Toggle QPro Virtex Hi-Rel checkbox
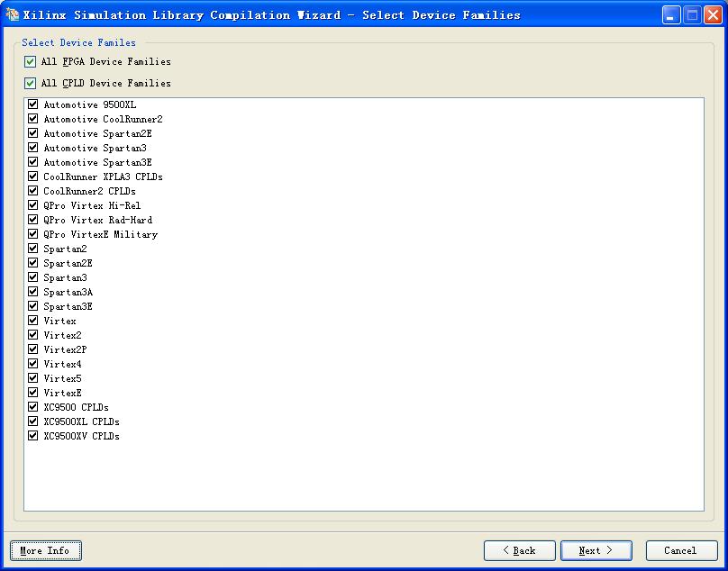 pyautogui.click(x=33, y=205)
